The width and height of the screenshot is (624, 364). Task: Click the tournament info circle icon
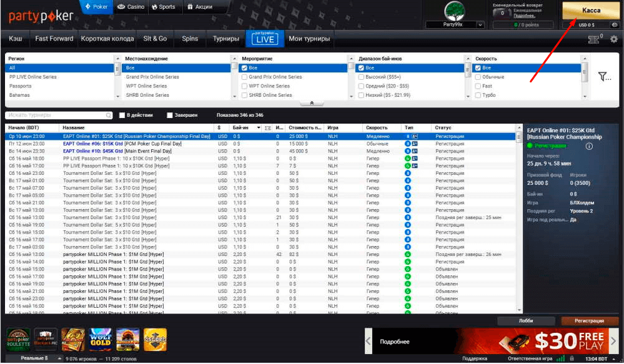point(589,146)
